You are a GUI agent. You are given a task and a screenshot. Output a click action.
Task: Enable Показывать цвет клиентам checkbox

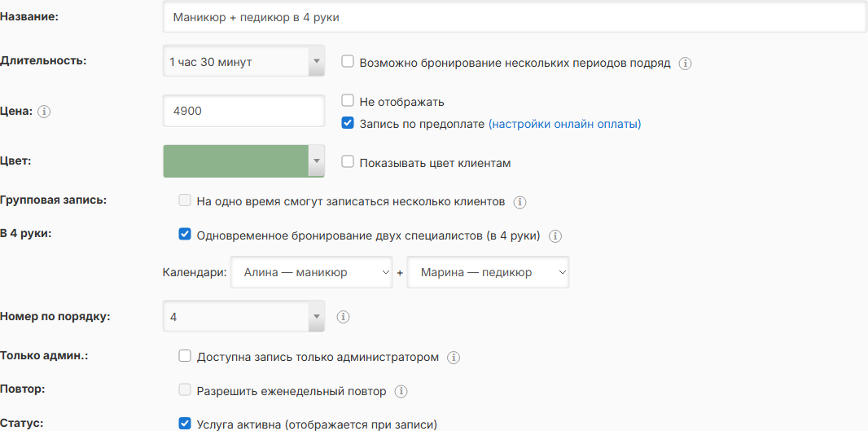point(348,162)
